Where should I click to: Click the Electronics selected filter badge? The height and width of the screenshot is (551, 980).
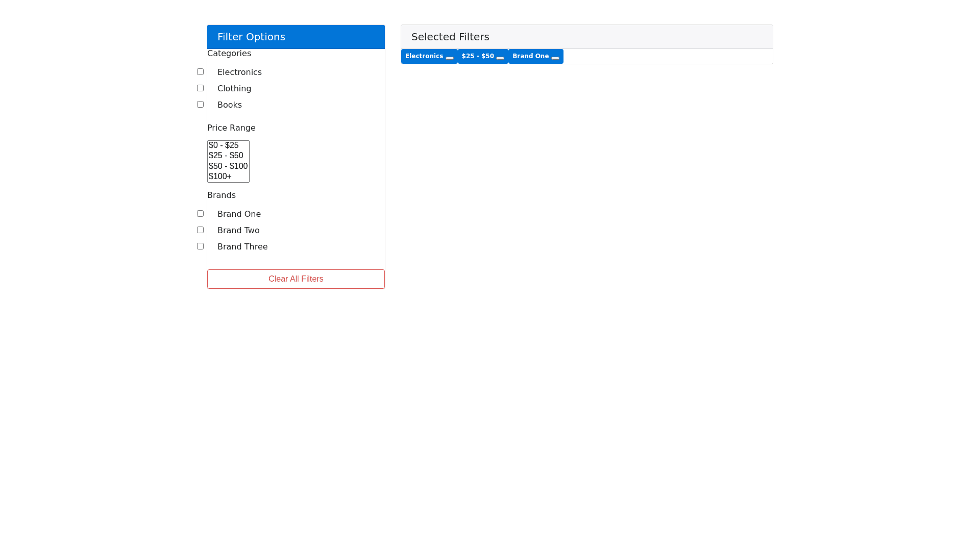(424, 56)
